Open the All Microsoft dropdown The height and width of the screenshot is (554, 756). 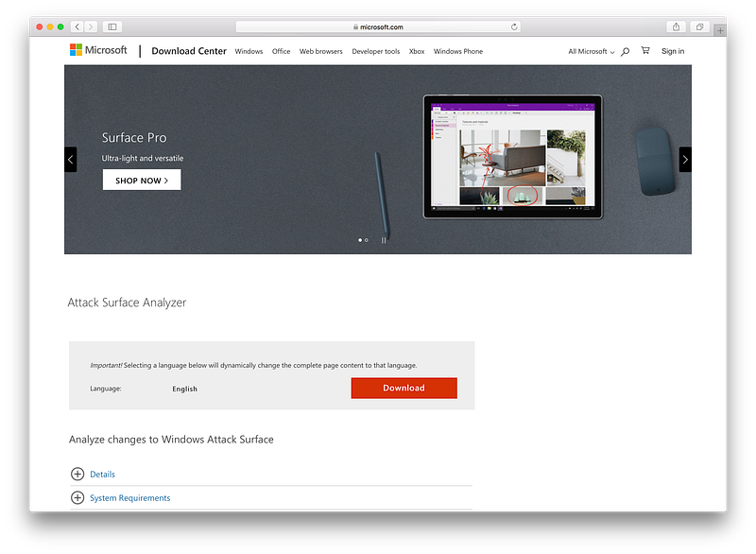(592, 51)
